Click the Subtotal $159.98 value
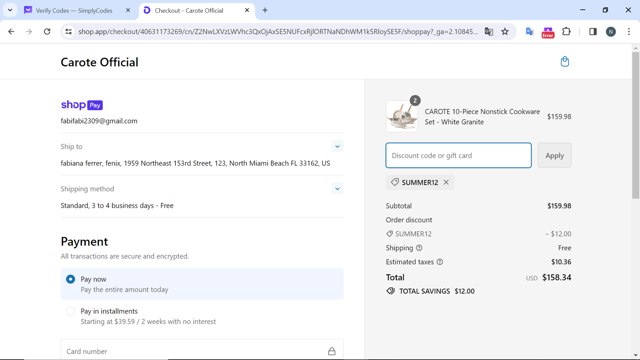The image size is (640, 360). click(559, 206)
